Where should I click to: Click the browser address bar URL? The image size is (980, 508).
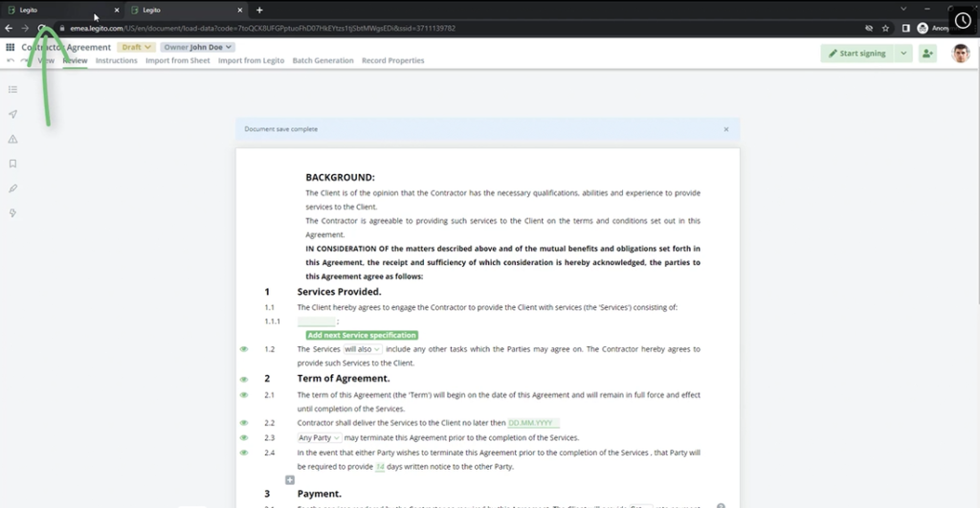point(262,28)
